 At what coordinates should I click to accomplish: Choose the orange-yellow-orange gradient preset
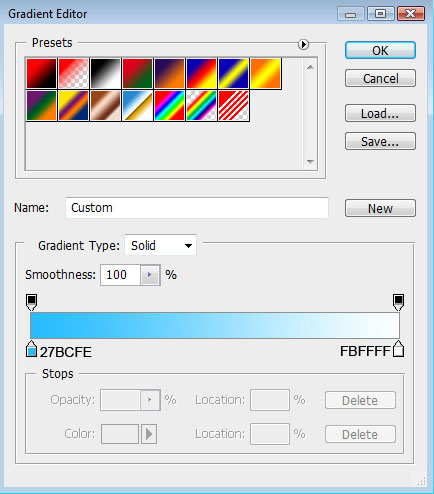(266, 73)
